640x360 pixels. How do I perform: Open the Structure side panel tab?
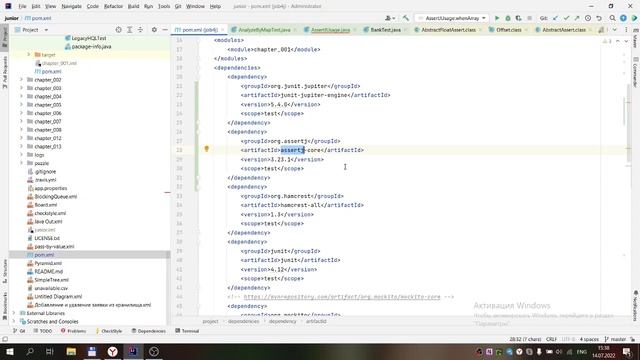[4, 271]
